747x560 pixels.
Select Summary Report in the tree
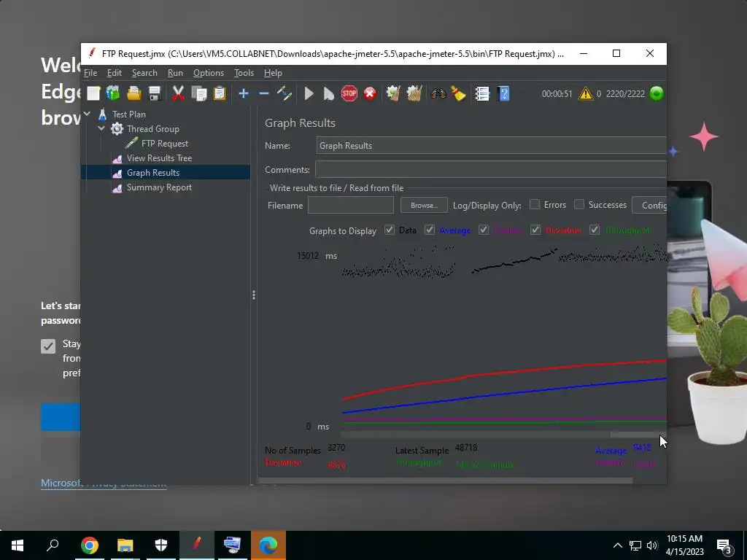tap(159, 187)
